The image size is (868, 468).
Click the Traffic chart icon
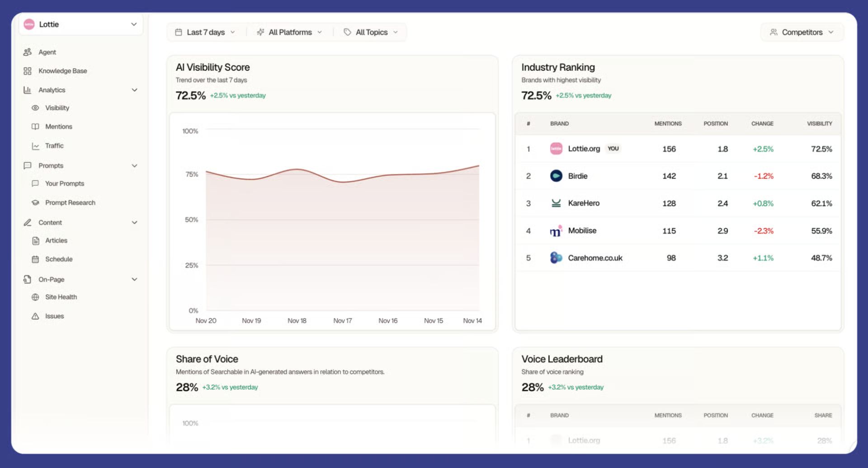click(x=35, y=146)
